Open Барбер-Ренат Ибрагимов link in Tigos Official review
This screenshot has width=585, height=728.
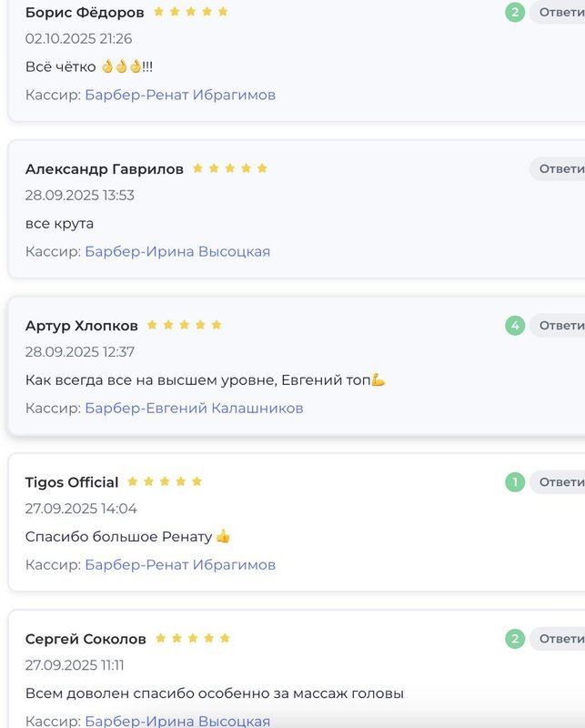[x=180, y=564]
